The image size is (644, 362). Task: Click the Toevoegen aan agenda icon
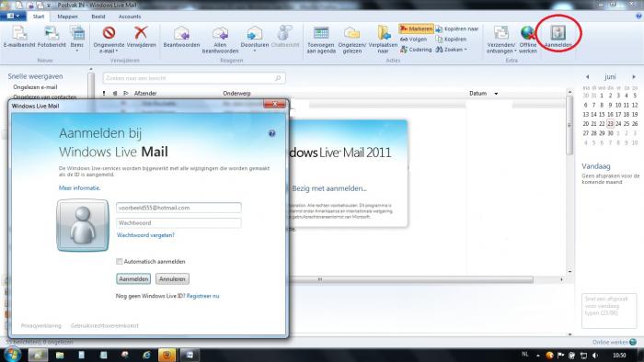pos(321,33)
